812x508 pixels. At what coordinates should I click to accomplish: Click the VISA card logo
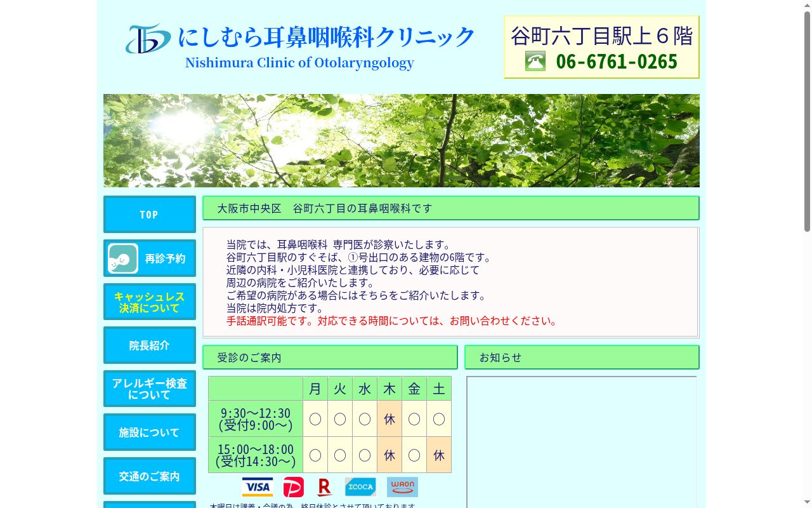258,487
